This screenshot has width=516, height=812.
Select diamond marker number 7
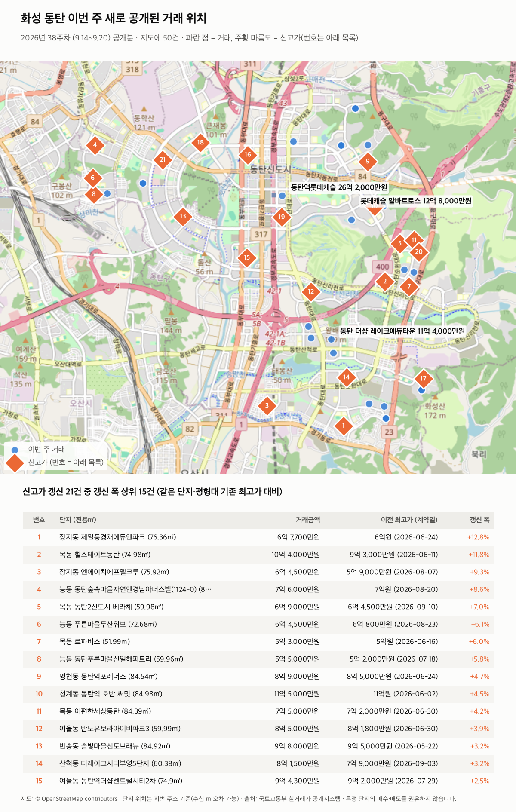[409, 286]
